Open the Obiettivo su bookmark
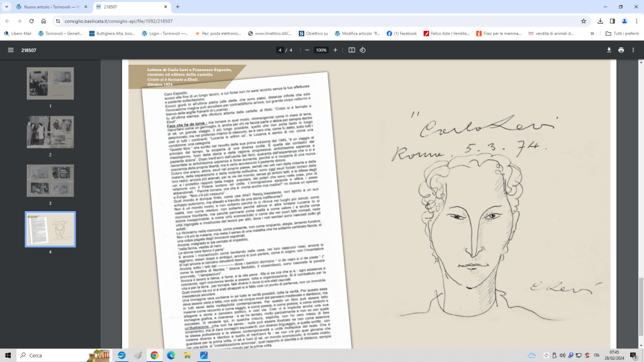 click(313, 33)
